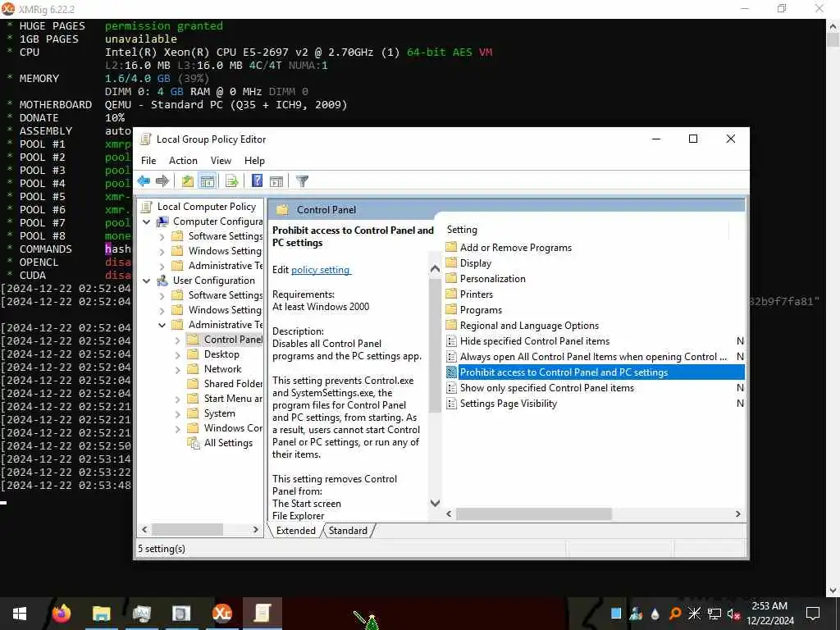Click Group Policy Editor taskbar icon
The image size is (840, 630).
pos(262,614)
